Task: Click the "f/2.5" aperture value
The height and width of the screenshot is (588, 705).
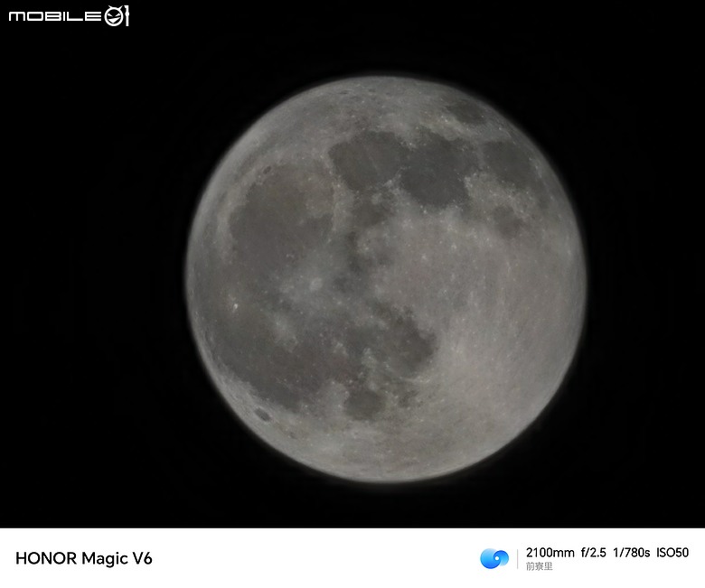Action: click(594, 553)
